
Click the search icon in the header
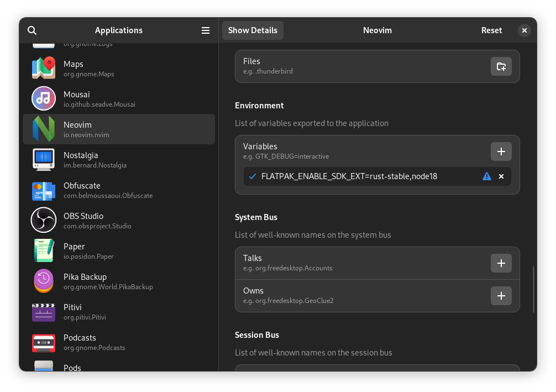pyautogui.click(x=32, y=30)
